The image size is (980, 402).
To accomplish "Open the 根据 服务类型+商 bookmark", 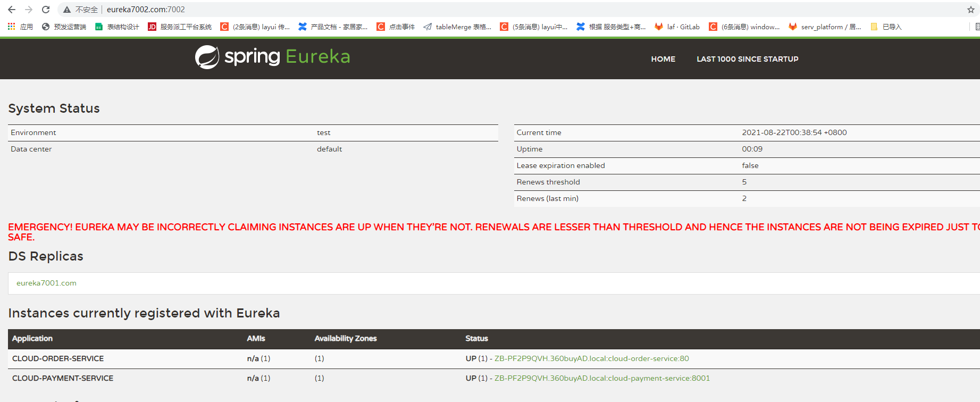I will coord(611,27).
